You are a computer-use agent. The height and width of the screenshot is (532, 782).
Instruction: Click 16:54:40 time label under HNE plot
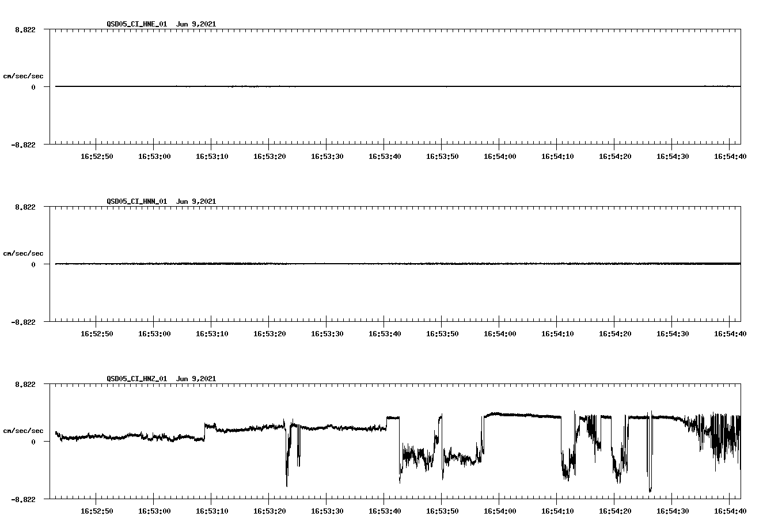click(x=730, y=157)
